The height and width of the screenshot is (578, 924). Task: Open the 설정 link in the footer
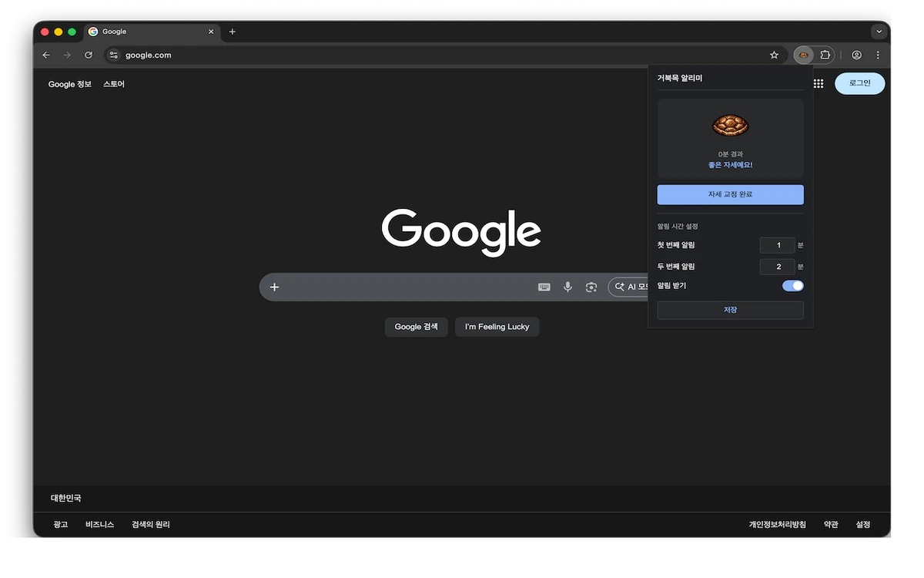pos(863,524)
